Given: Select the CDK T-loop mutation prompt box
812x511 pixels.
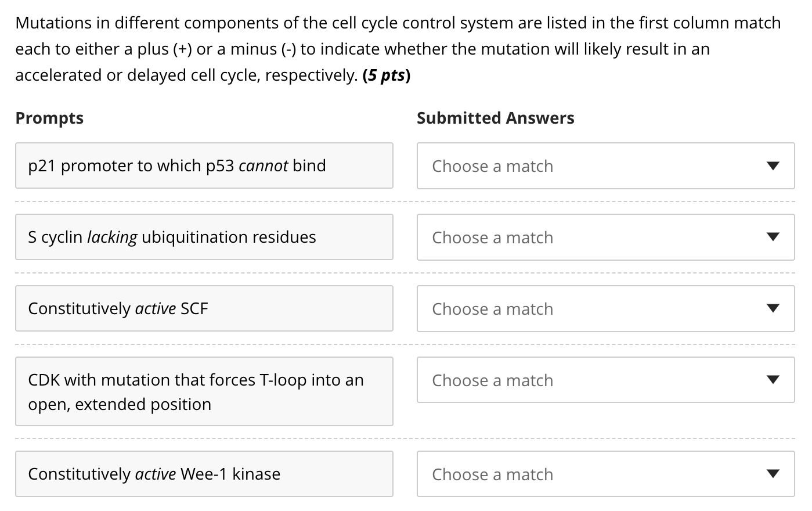Looking at the screenshot, I should point(204,392).
